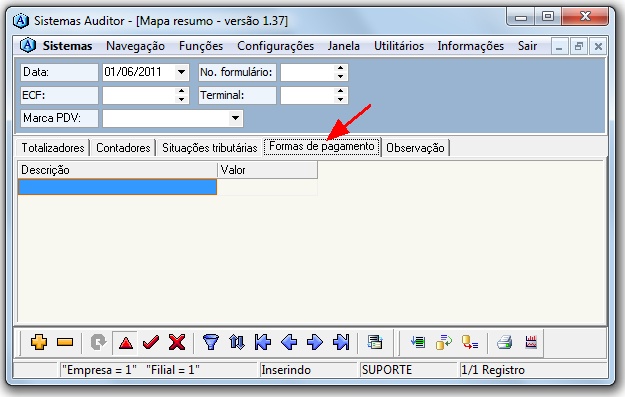This screenshot has width=625, height=397.
Task: Click the empty Valor cell in first row
Action: point(267,187)
